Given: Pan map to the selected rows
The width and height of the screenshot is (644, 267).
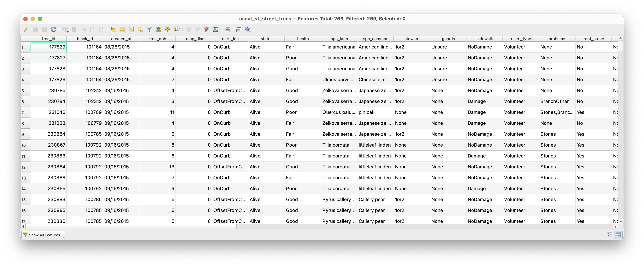Looking at the screenshot, I should [x=167, y=29].
